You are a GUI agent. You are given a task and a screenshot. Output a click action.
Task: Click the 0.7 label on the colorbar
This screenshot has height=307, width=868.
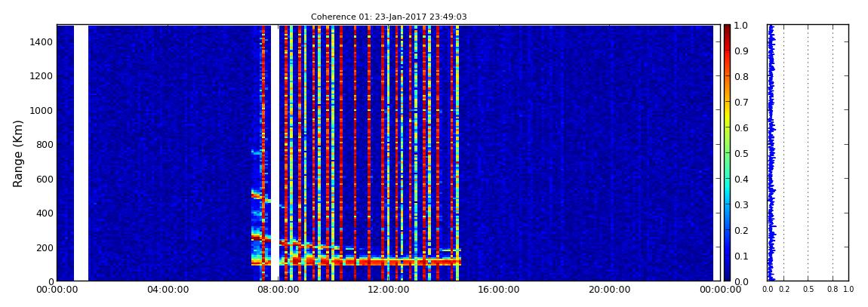pos(740,103)
